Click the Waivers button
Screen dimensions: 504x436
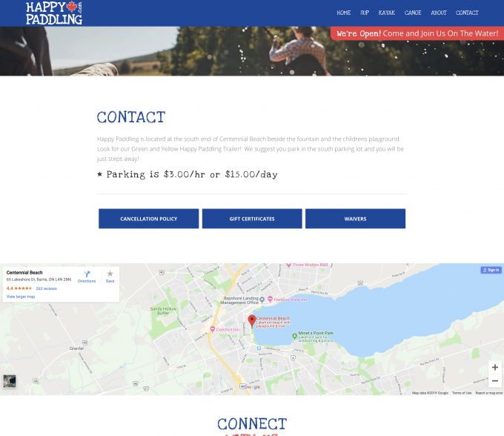pyautogui.click(x=355, y=219)
